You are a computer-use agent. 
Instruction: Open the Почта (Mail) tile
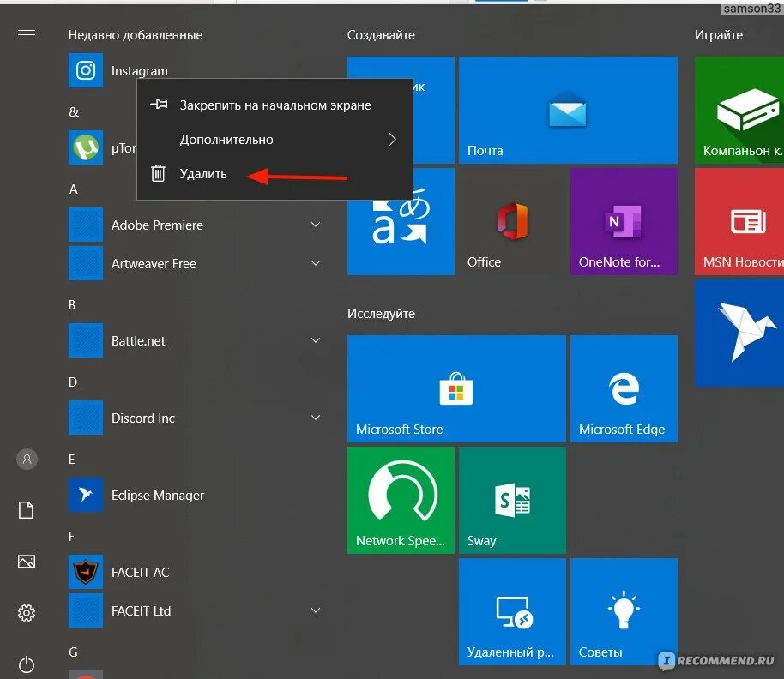568,110
